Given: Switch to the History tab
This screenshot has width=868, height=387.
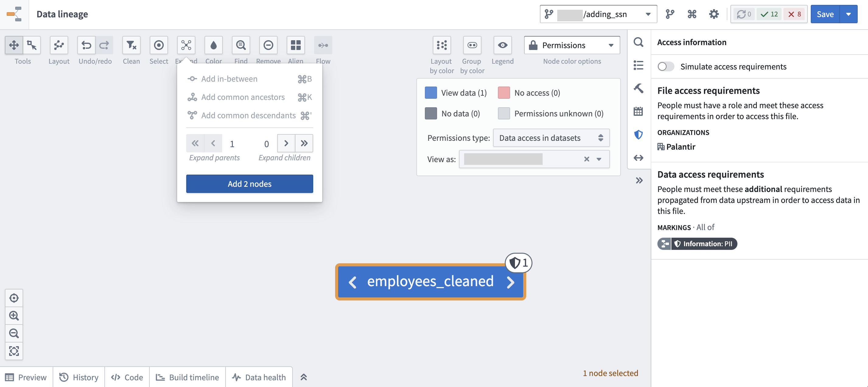Looking at the screenshot, I should (79, 377).
